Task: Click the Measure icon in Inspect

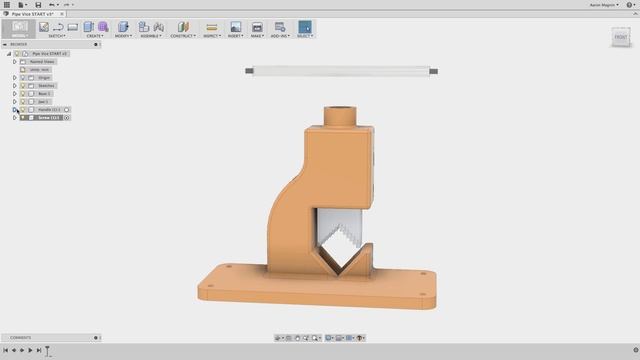Action: coord(211,27)
